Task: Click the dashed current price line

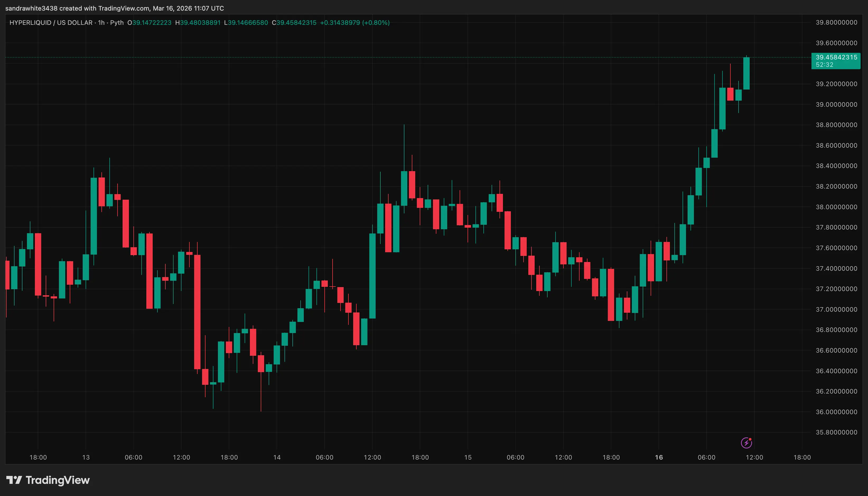Action: [x=409, y=58]
